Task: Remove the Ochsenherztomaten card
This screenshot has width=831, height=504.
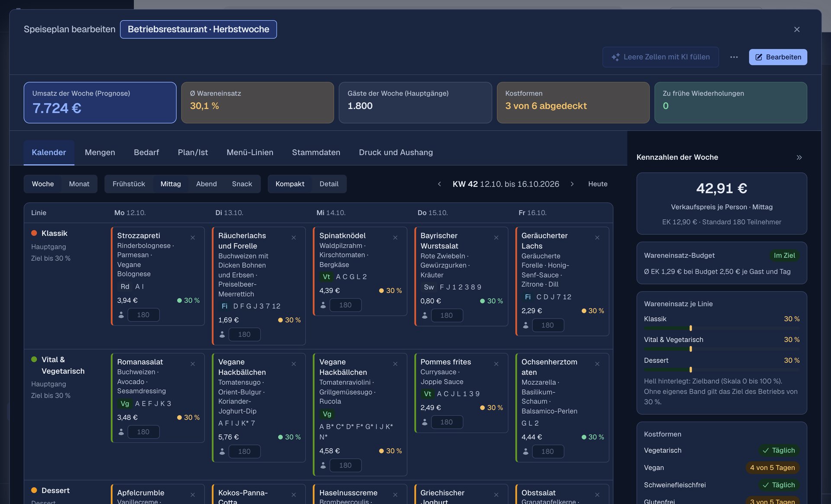Action: click(597, 364)
